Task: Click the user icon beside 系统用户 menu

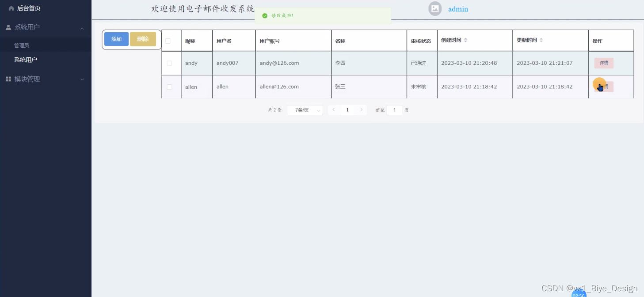Action: (x=8, y=27)
